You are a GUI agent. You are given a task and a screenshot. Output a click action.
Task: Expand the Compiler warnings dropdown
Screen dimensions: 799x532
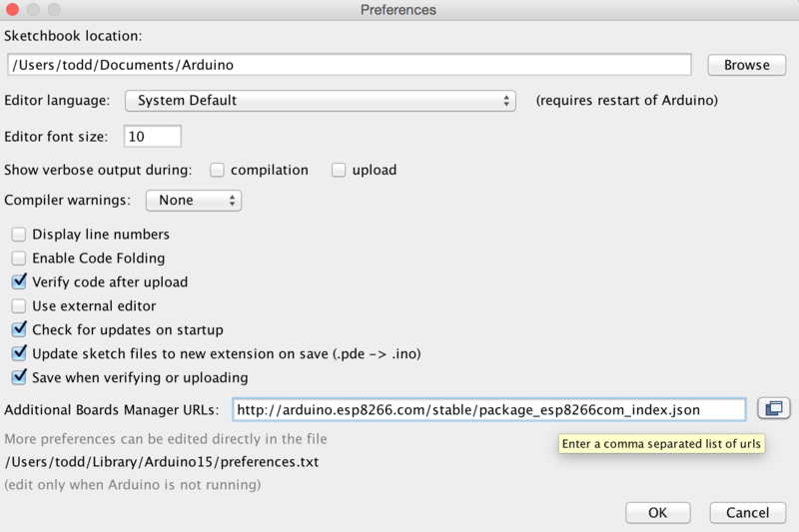(x=194, y=200)
